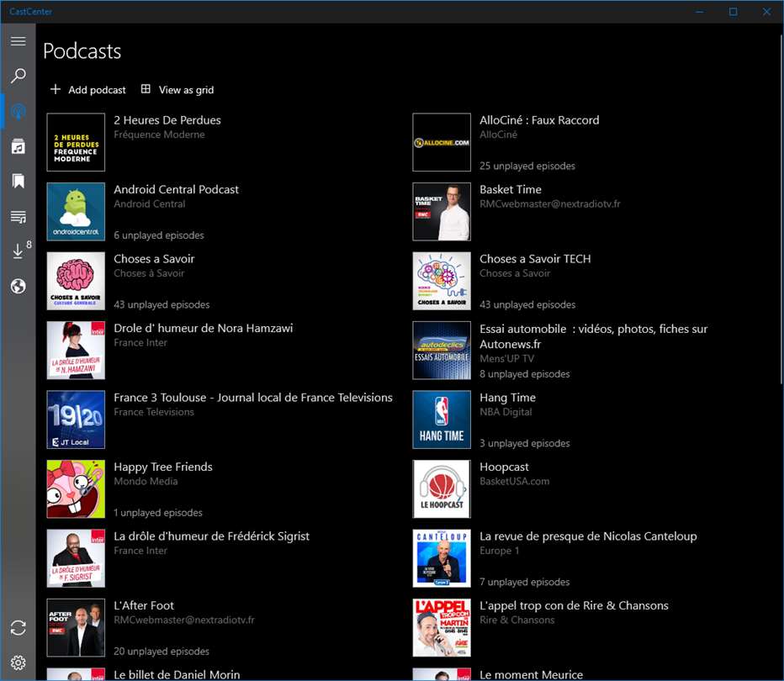Open the music library sidebar icon

18,146
